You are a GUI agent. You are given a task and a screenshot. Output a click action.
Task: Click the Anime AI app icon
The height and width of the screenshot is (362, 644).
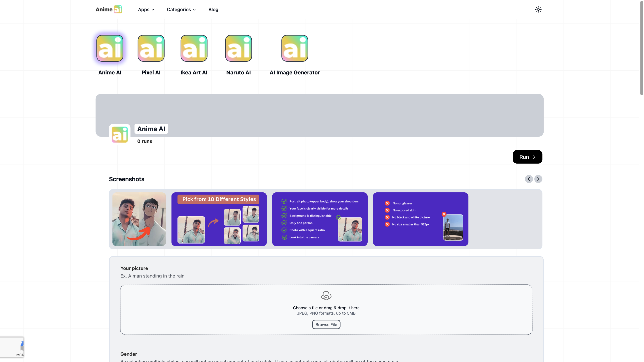[110, 48]
